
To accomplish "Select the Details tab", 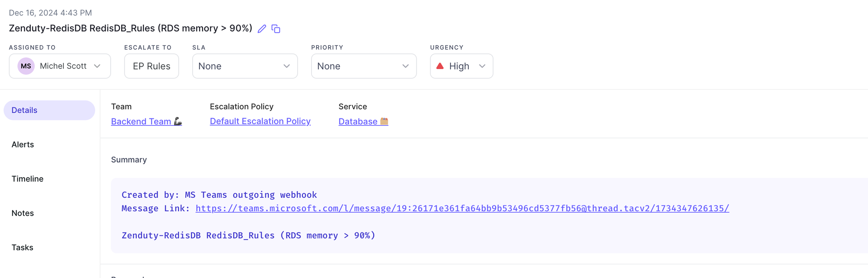I will pyautogui.click(x=49, y=110).
